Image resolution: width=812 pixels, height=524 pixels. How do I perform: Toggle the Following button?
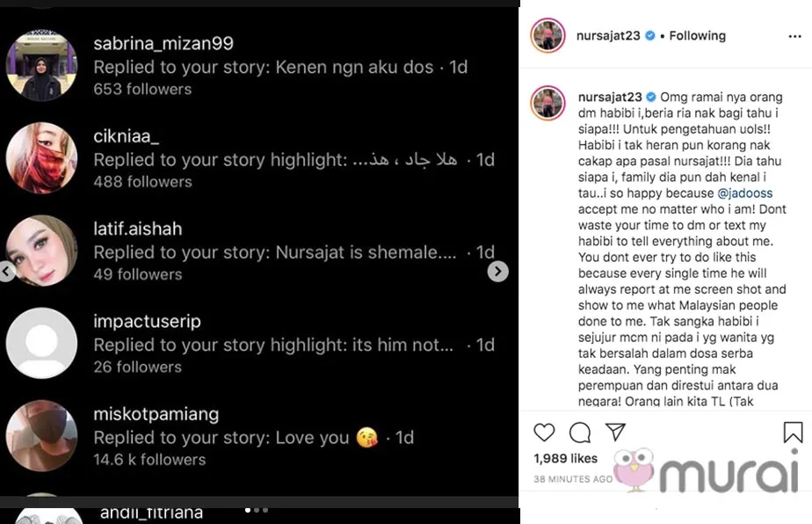(x=698, y=36)
